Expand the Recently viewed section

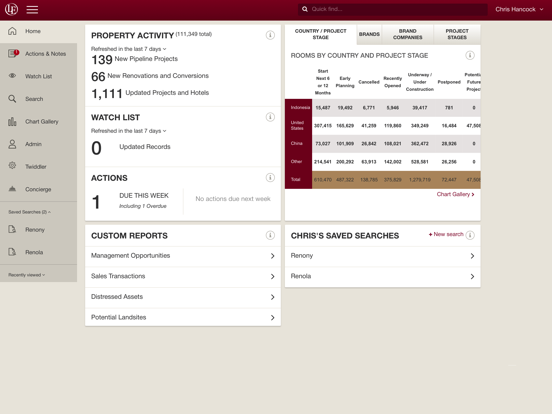click(x=26, y=275)
